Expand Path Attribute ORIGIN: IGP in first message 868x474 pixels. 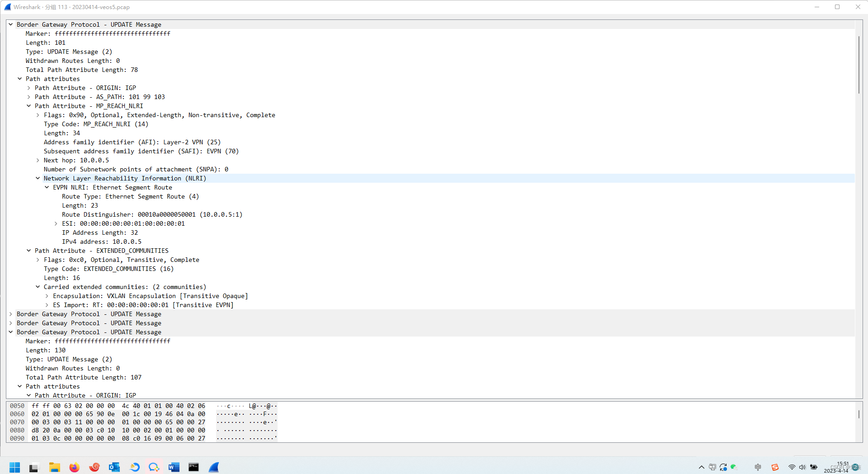click(x=29, y=88)
